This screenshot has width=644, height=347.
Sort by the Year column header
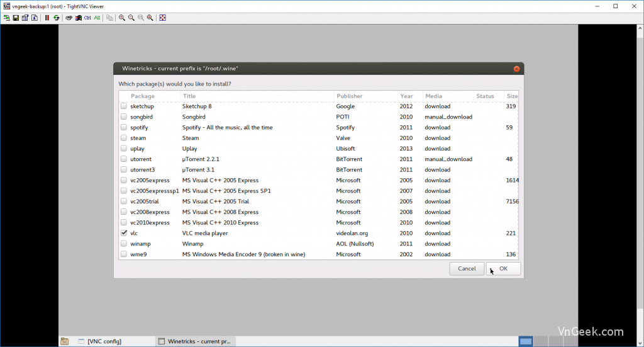coord(410,96)
